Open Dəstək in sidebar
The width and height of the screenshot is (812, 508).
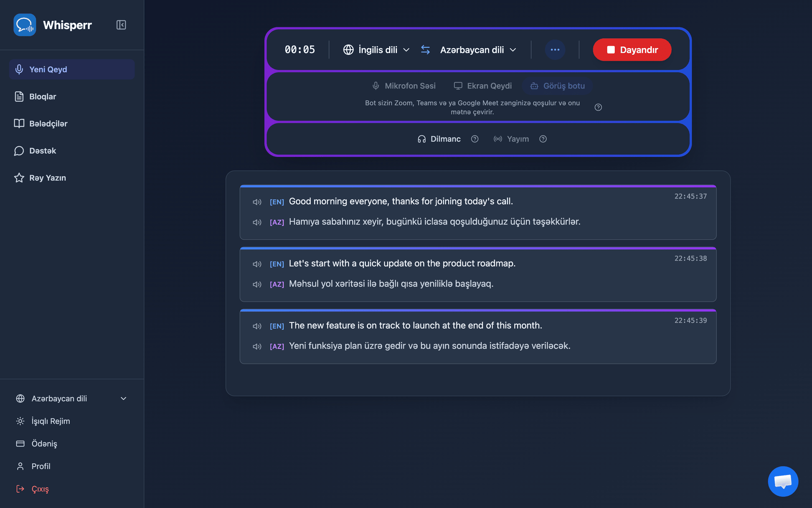[72, 151]
